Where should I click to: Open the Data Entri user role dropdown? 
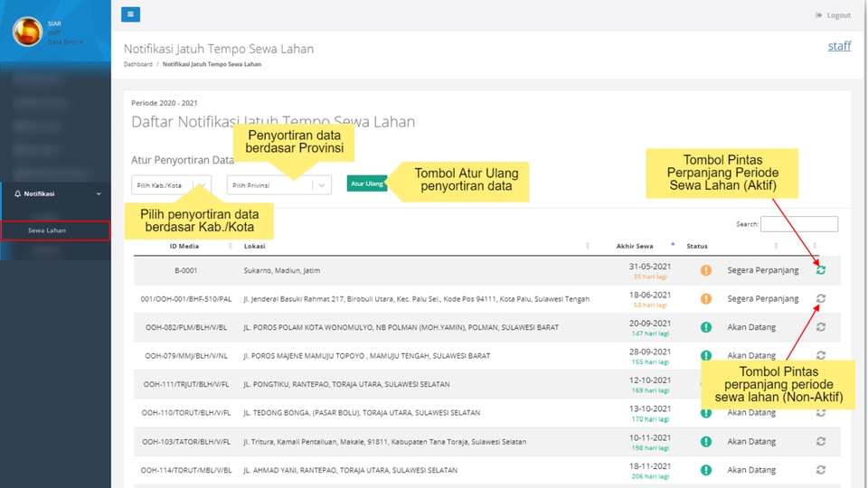[65, 42]
